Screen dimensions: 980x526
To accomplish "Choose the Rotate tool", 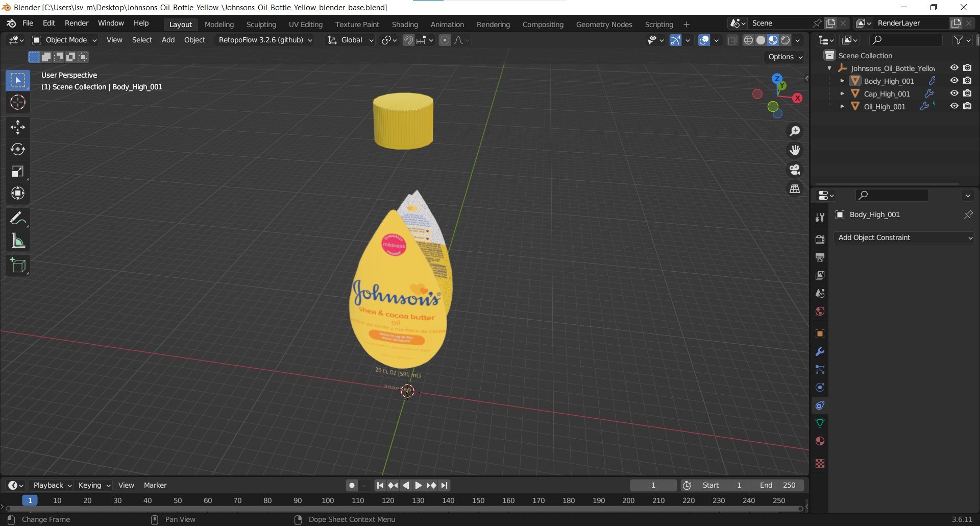I will (x=18, y=149).
